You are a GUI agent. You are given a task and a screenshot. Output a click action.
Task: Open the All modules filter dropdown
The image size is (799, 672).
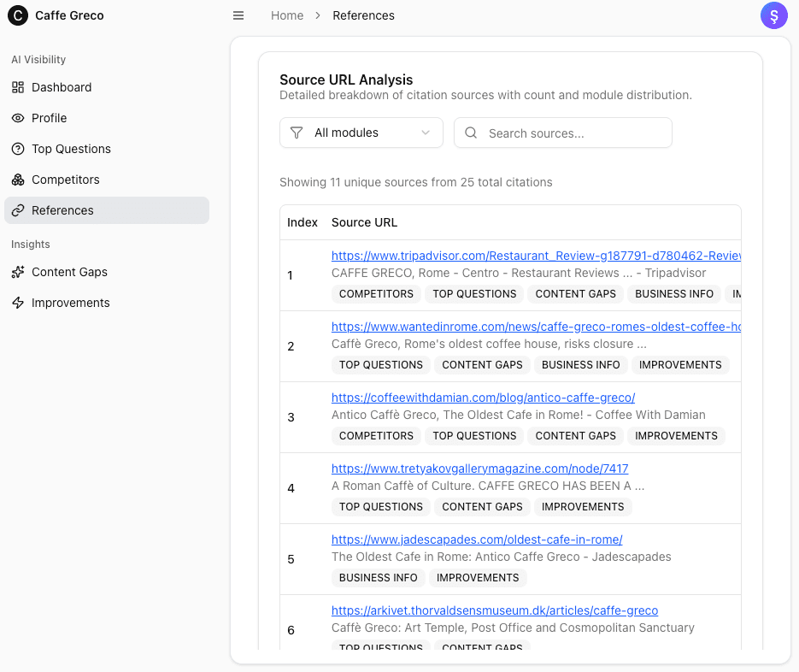pos(360,133)
